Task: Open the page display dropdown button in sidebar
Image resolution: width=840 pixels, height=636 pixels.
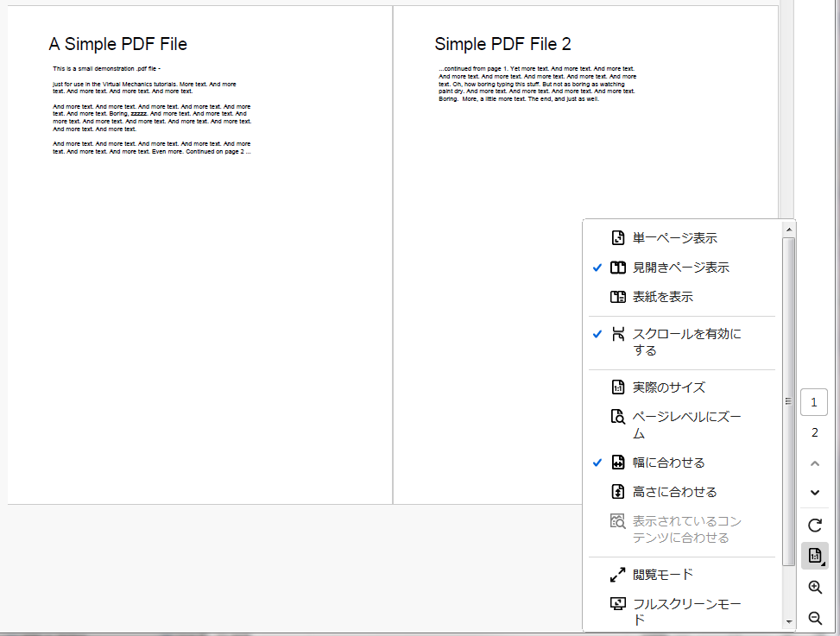Action: [814, 557]
